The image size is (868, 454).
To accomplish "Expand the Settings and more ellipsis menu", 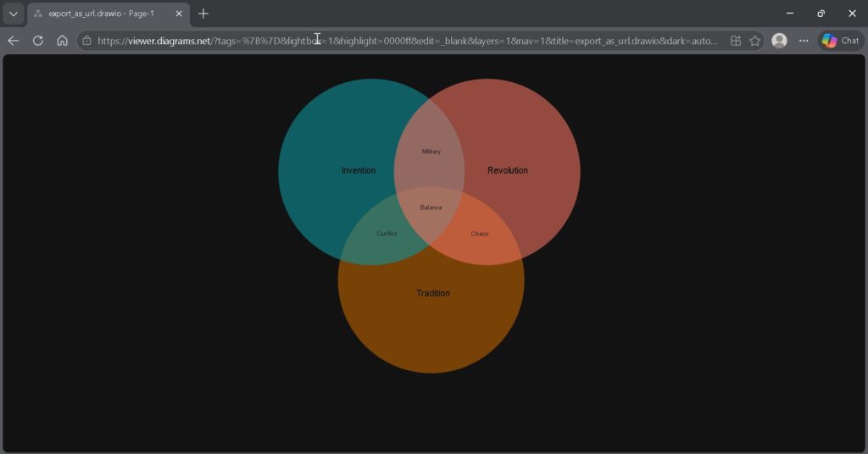I will coord(804,41).
